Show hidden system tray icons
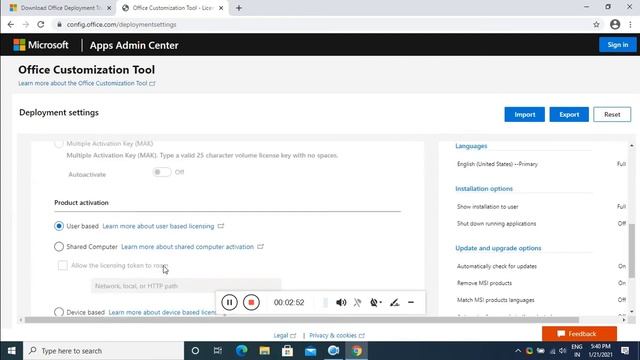The width and height of the screenshot is (640, 360). tap(518, 351)
